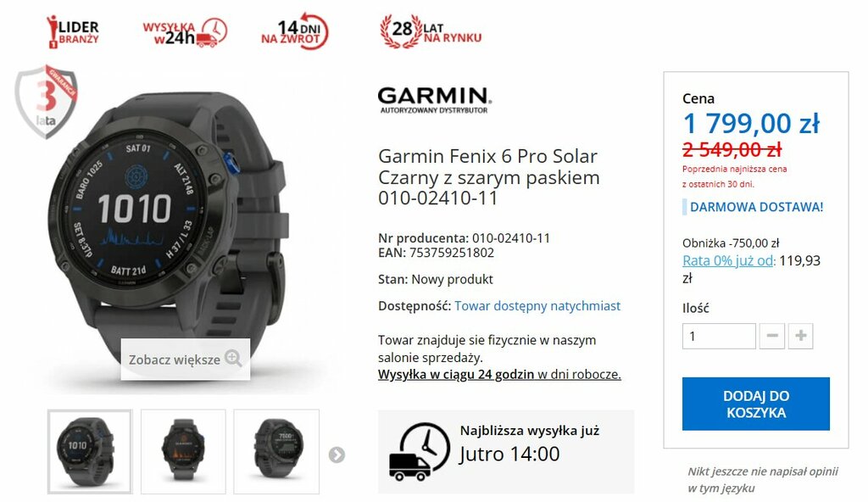The image size is (868, 502).
Task: Select the third watch thumbnail side view
Action: click(x=276, y=452)
